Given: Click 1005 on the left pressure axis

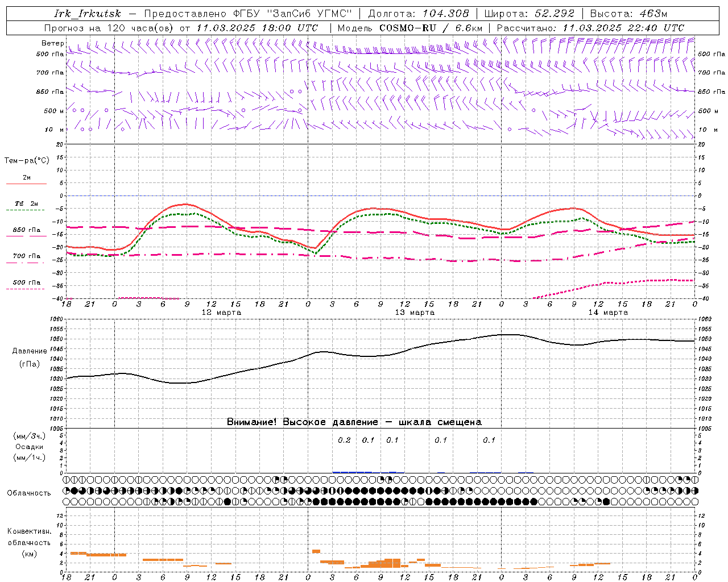Looking at the screenshot, I should pos(57,429).
